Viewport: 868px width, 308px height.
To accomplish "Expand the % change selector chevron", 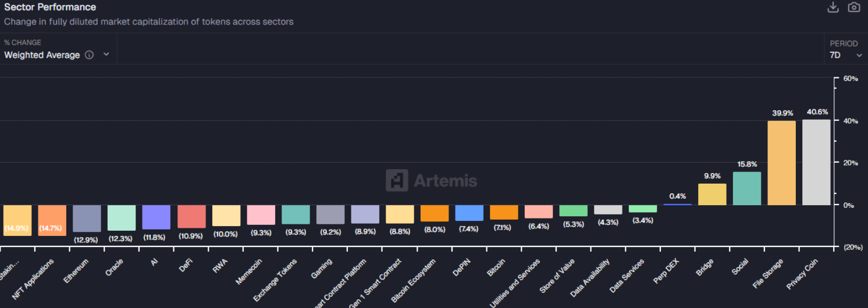I will coord(106,55).
